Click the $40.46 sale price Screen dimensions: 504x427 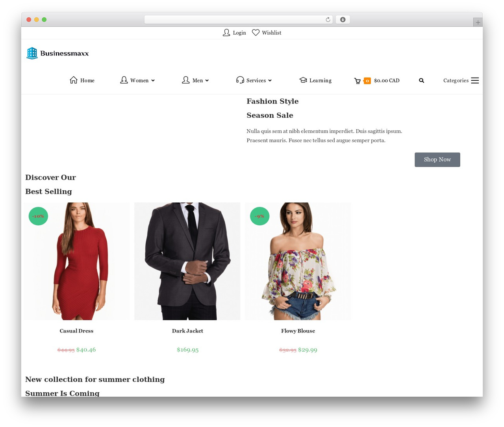86,349
